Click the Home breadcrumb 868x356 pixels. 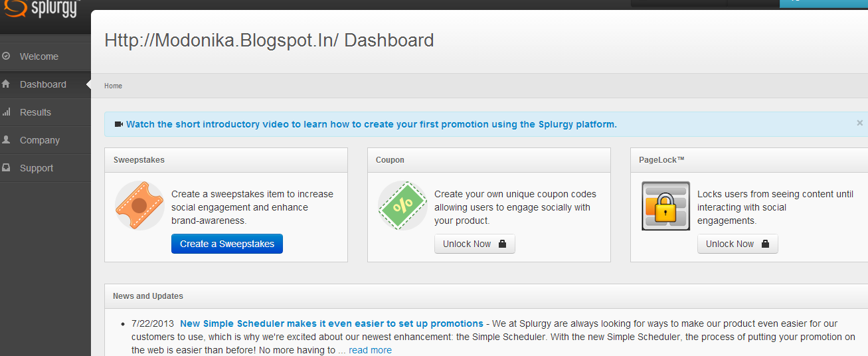click(113, 86)
